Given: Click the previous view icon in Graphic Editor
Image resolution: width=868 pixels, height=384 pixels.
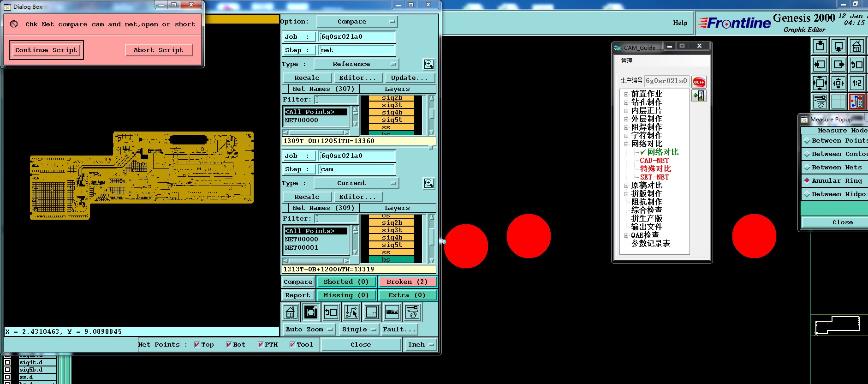Looking at the screenshot, I should click(856, 65).
